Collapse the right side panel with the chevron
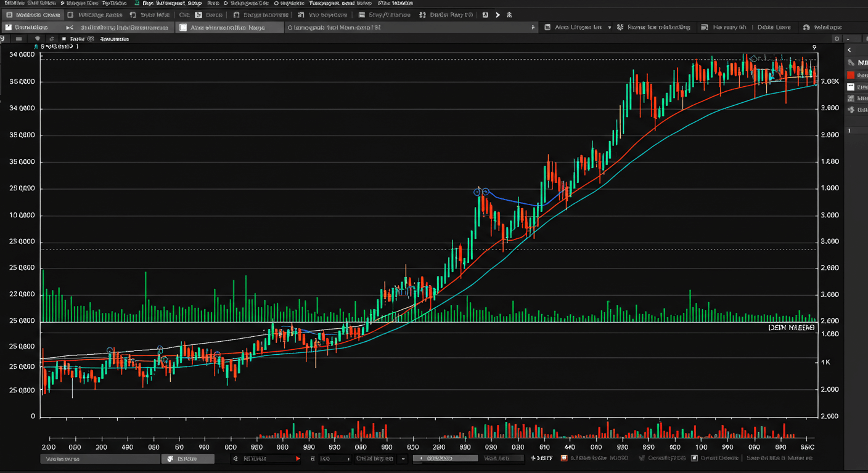The width and height of the screenshot is (868, 473). pos(849,50)
